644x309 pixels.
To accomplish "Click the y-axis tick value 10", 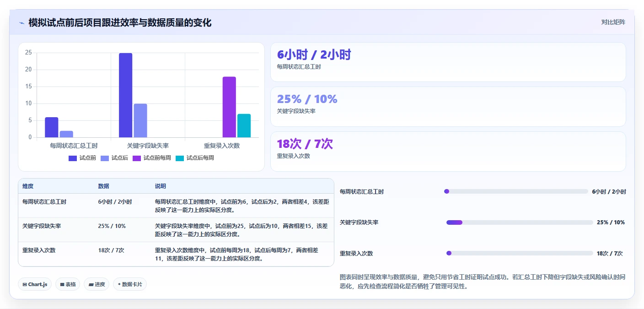I will [x=28, y=103].
